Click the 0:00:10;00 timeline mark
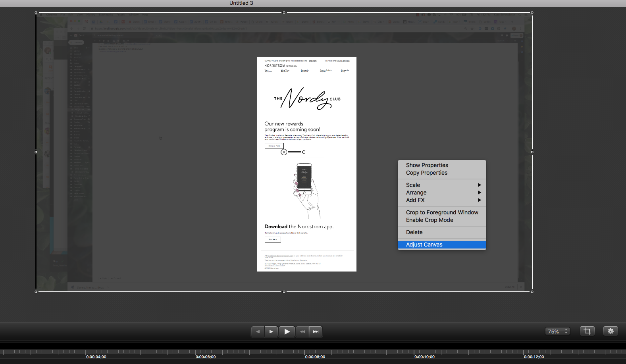The width and height of the screenshot is (626, 364). 424,357
